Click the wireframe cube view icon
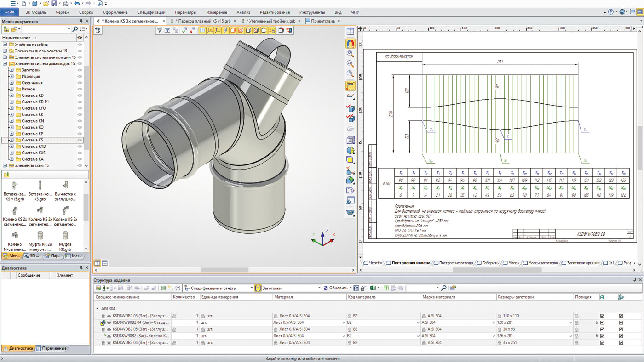This screenshot has height=362, width=644. coord(350,141)
